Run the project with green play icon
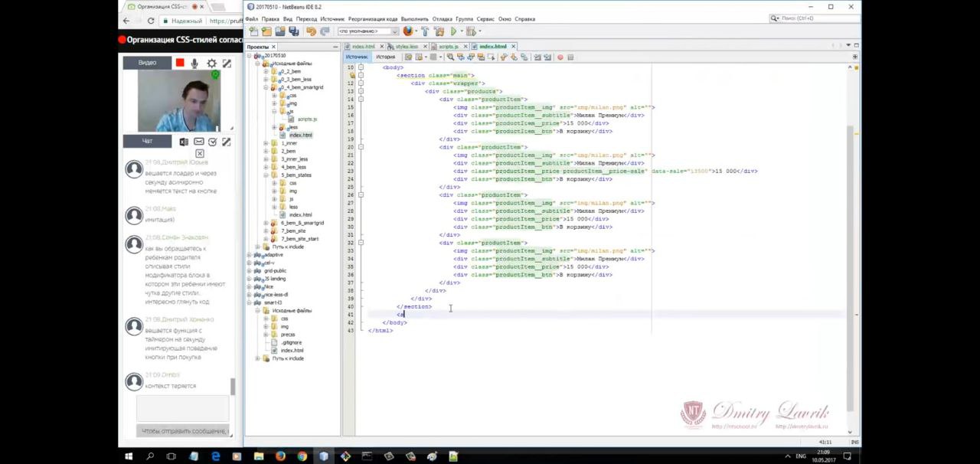 coord(453,31)
